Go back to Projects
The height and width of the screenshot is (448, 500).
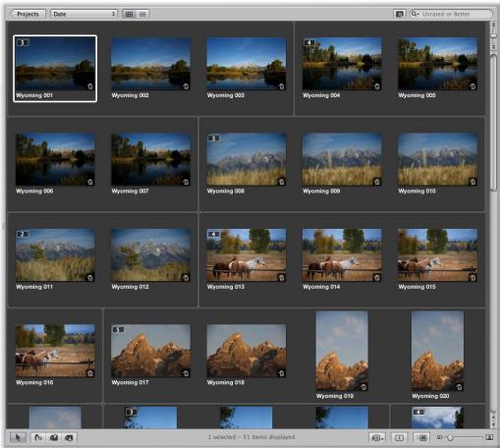click(x=28, y=14)
